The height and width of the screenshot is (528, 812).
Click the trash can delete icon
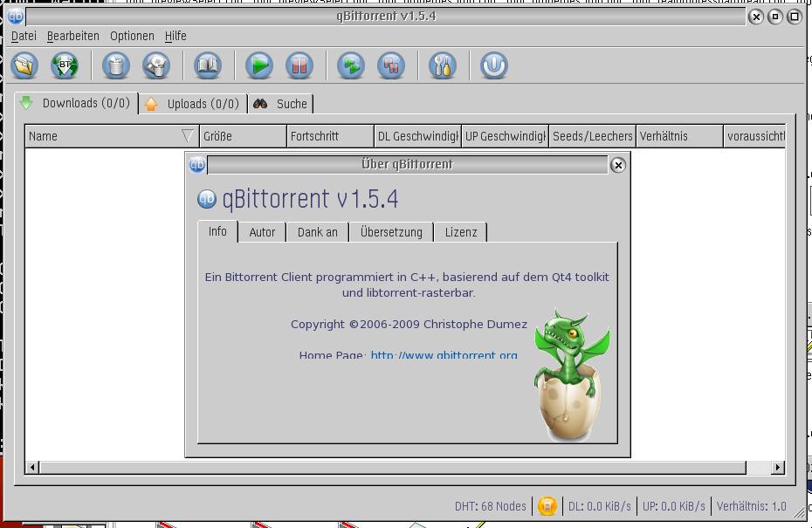(x=115, y=65)
